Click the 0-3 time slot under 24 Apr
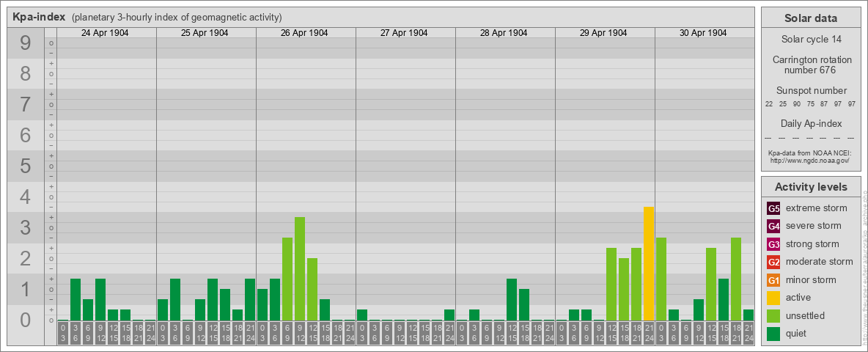Screen dimensions: 868x352 (63, 333)
